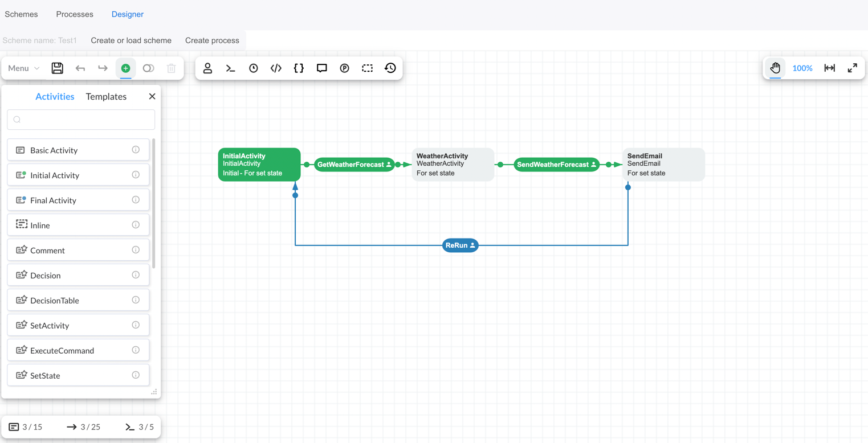Open the curly braces Parameters icon
Screen dimensions: 868x443
pos(299,68)
